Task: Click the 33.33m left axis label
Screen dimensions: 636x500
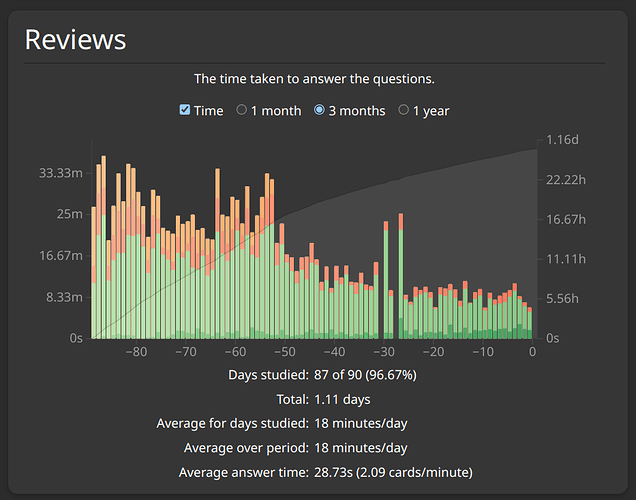Action: coord(61,173)
